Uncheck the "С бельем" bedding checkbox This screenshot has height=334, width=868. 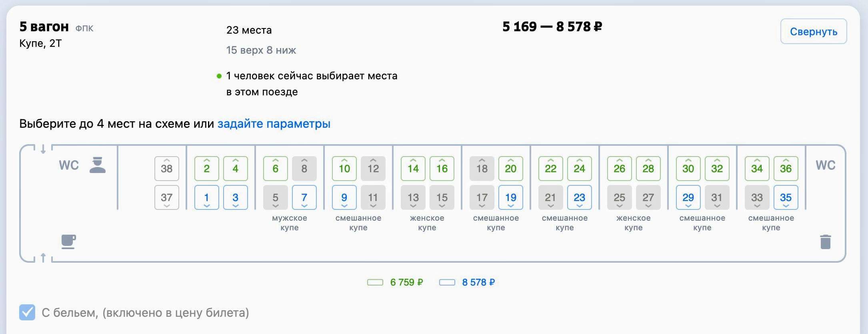tap(27, 312)
